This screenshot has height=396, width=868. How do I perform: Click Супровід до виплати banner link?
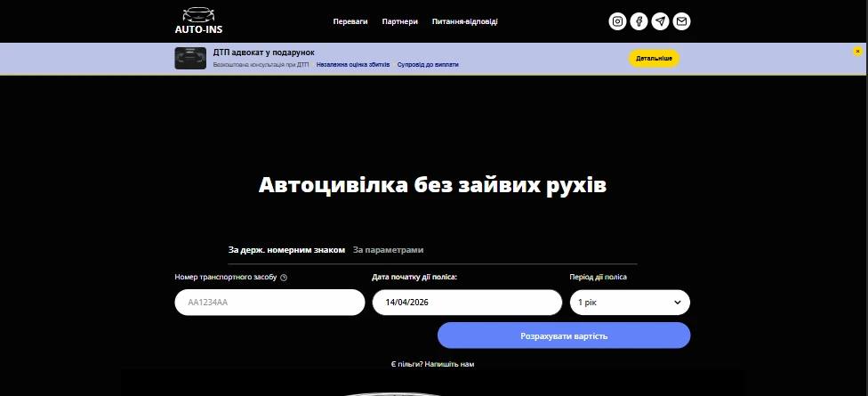pyautogui.click(x=428, y=64)
